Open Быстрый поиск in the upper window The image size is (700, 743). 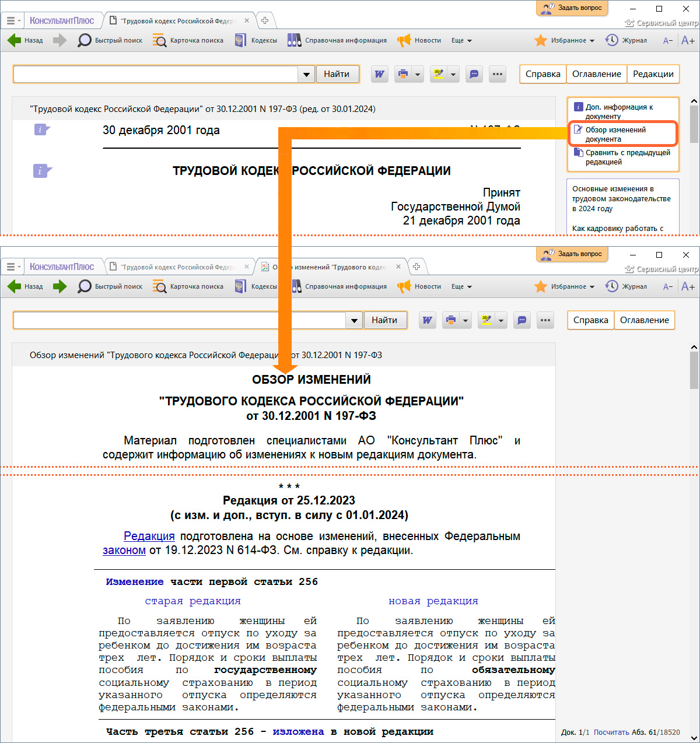tap(110, 40)
